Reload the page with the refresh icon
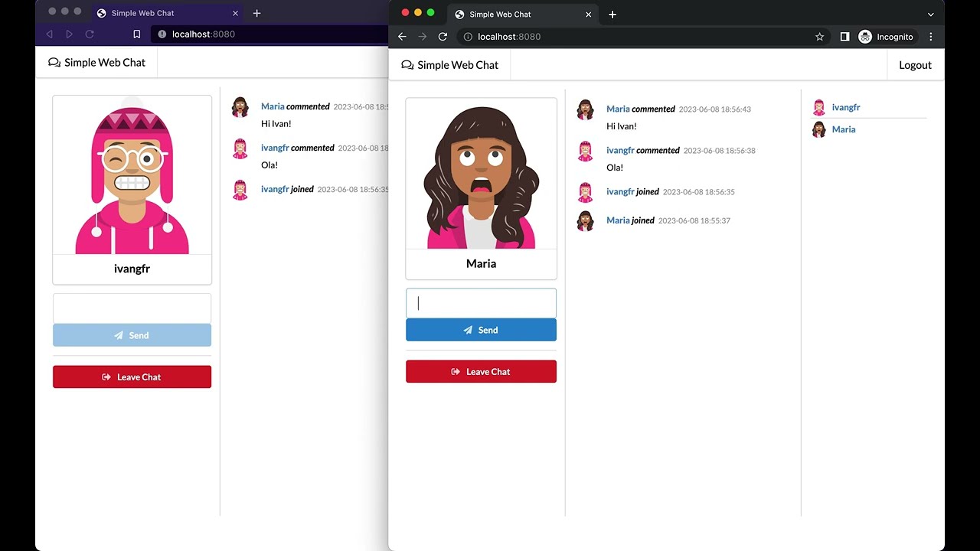This screenshot has height=551, width=980. click(443, 36)
